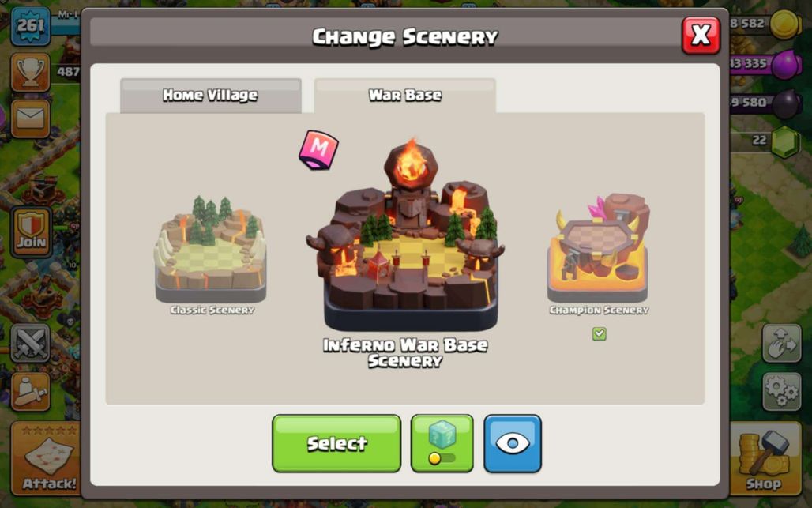This screenshot has width=812, height=508.
Task: Tap the level 261 experience badge
Action: (x=30, y=25)
